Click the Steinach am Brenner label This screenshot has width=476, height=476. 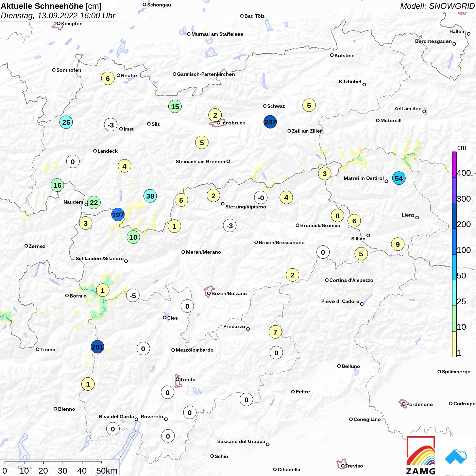click(201, 161)
